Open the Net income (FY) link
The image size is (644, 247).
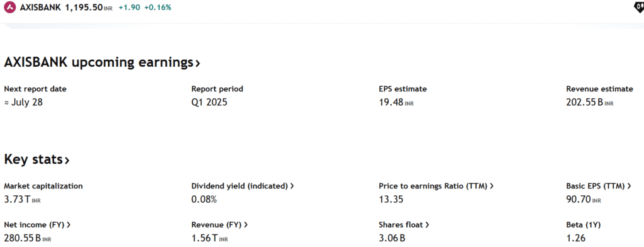tap(37, 225)
